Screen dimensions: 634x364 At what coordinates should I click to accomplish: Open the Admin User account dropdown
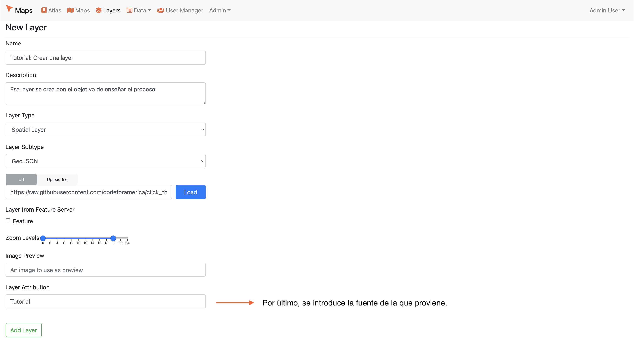[607, 10]
